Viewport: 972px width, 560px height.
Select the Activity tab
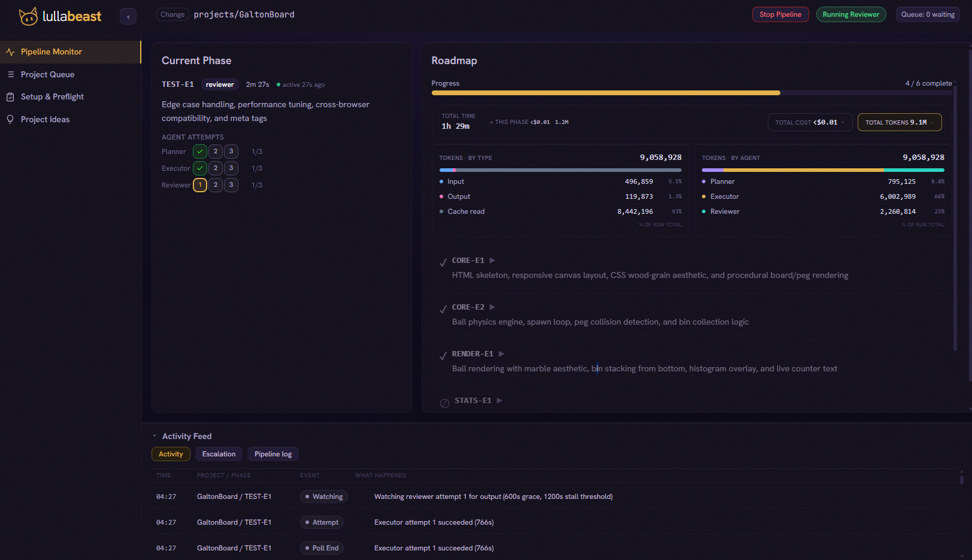[171, 454]
